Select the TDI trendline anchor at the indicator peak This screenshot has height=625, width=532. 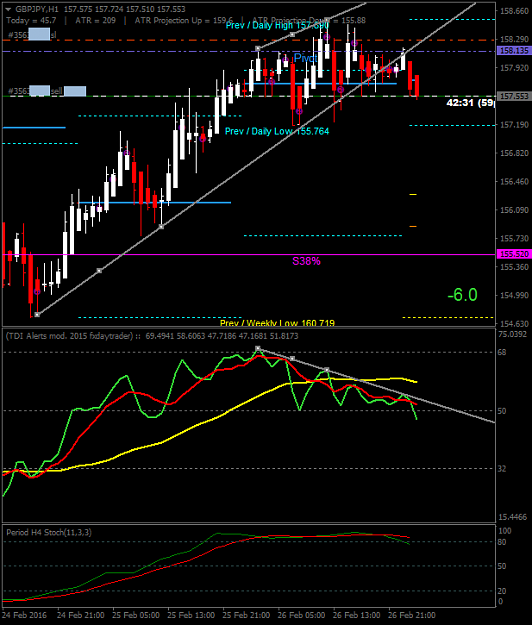pyautogui.click(x=258, y=348)
